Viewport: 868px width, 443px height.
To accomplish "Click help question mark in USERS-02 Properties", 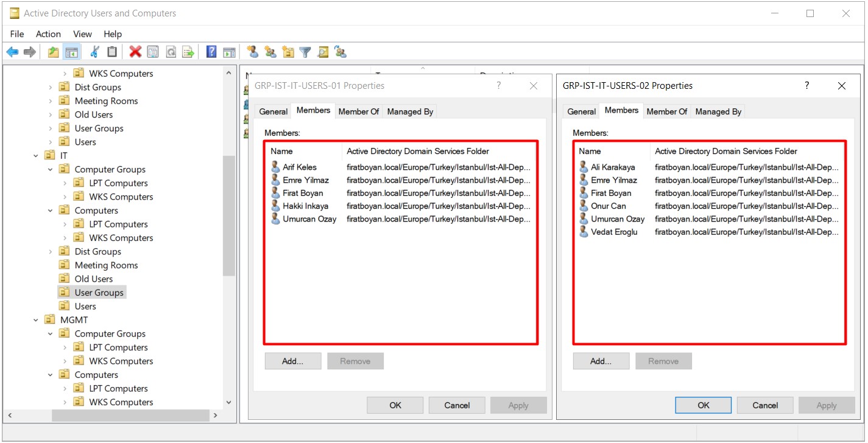I will click(x=807, y=86).
